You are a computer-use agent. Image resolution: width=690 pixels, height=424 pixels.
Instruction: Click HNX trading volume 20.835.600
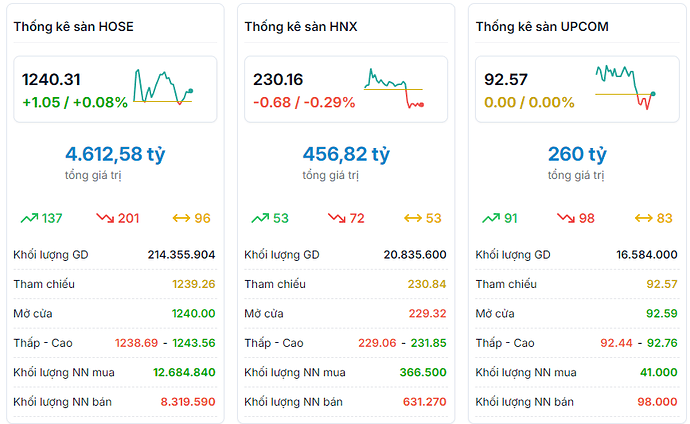pos(415,255)
